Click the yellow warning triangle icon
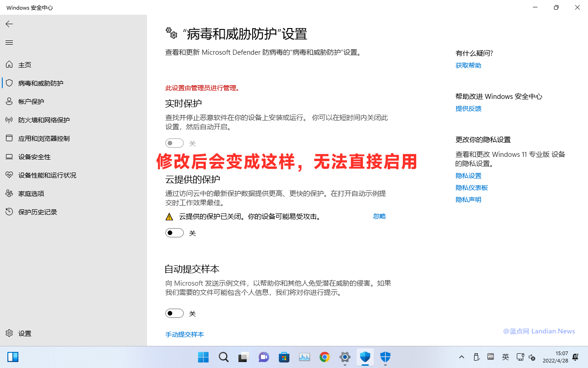The height and width of the screenshot is (368, 588). pyautogui.click(x=169, y=217)
